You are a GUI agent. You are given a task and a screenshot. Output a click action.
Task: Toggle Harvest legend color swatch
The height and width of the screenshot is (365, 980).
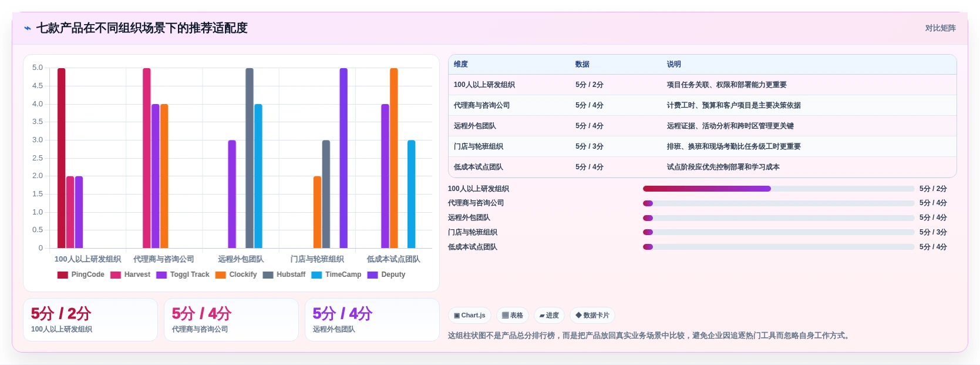[x=116, y=275]
